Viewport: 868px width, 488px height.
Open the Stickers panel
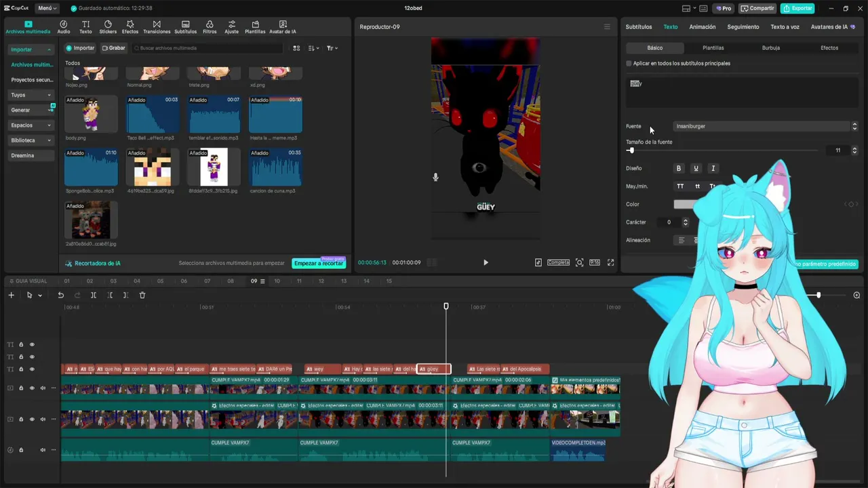click(x=108, y=27)
